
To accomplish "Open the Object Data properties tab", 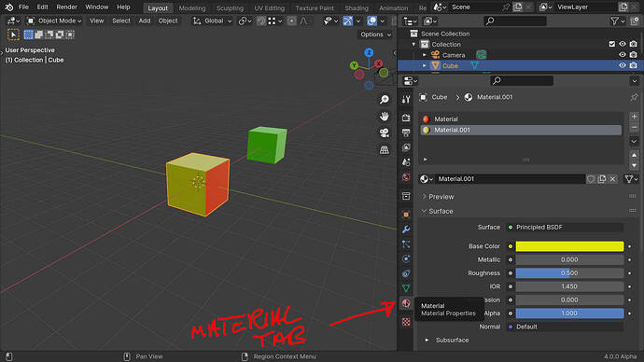I will [x=406, y=288].
